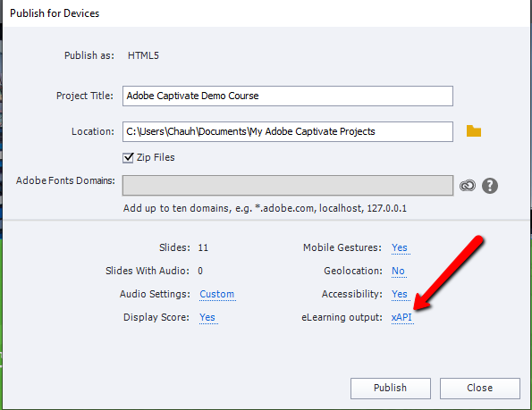
Task: Open the eLearning output xAPI link
Action: [x=401, y=317]
